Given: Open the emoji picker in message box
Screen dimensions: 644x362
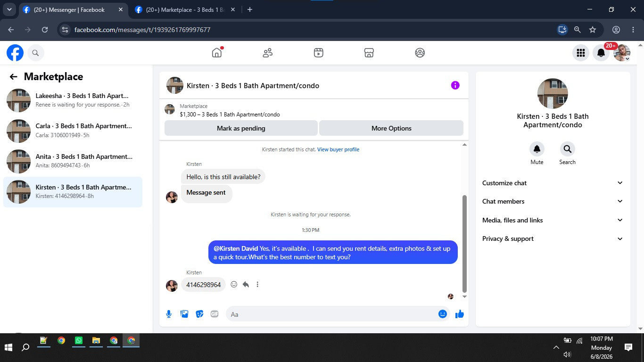Looking at the screenshot, I should [443, 314].
